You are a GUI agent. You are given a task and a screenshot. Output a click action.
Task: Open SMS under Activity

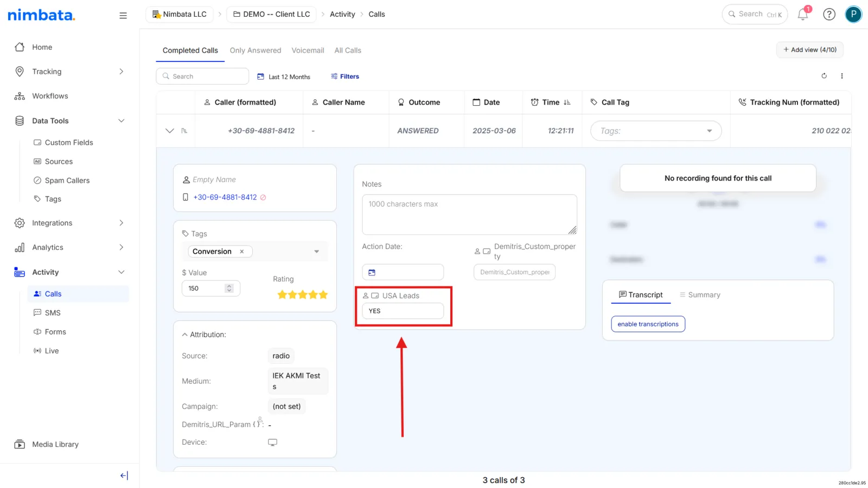[x=53, y=313]
